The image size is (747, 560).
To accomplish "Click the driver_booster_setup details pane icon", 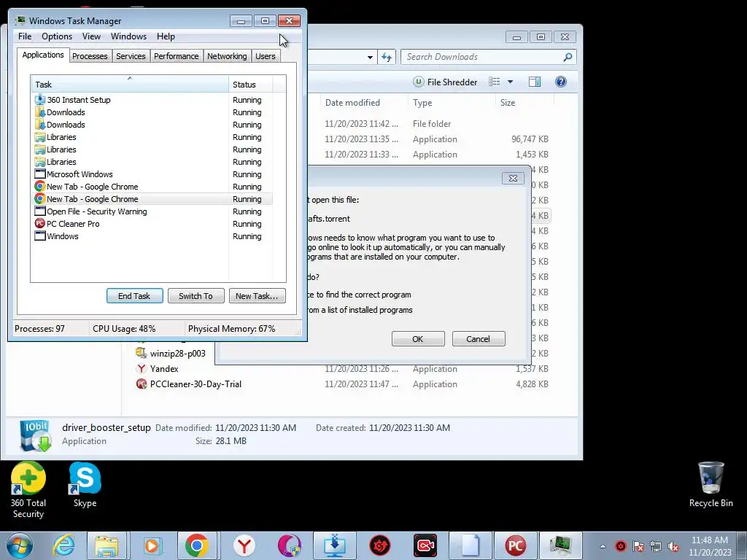I will (35, 435).
